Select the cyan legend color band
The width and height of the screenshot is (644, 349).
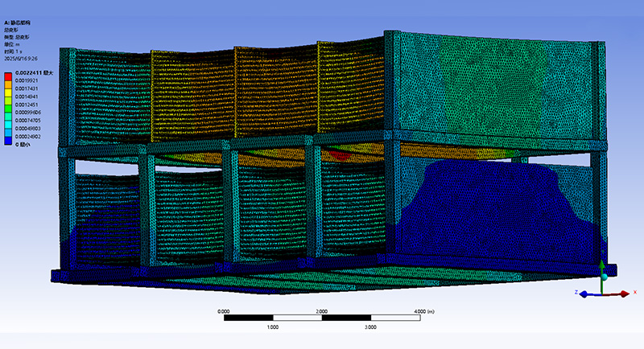click(8, 125)
